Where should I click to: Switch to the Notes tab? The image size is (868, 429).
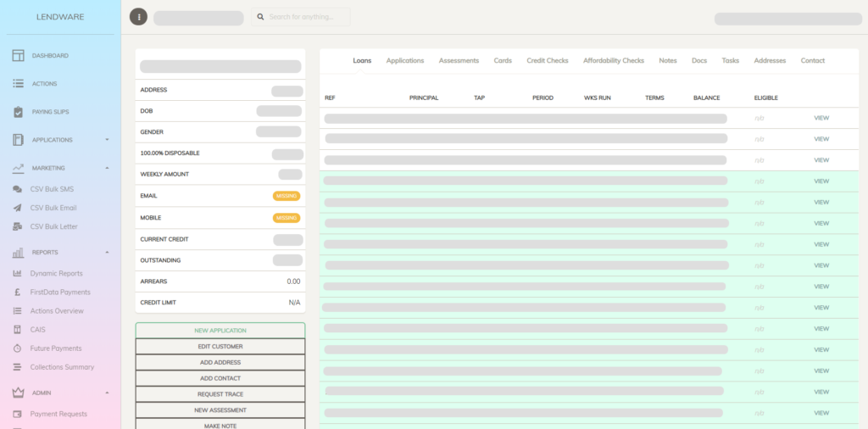point(668,61)
